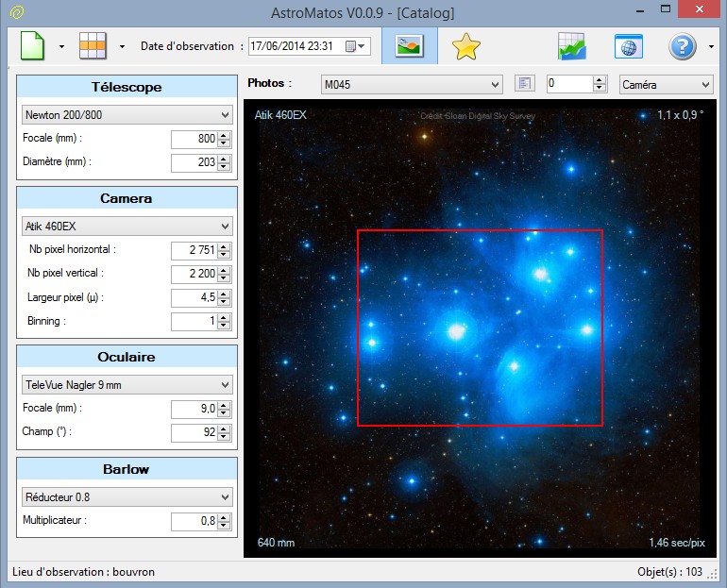Click the Barlow panel header
The width and height of the screenshot is (727, 588).
127,469
